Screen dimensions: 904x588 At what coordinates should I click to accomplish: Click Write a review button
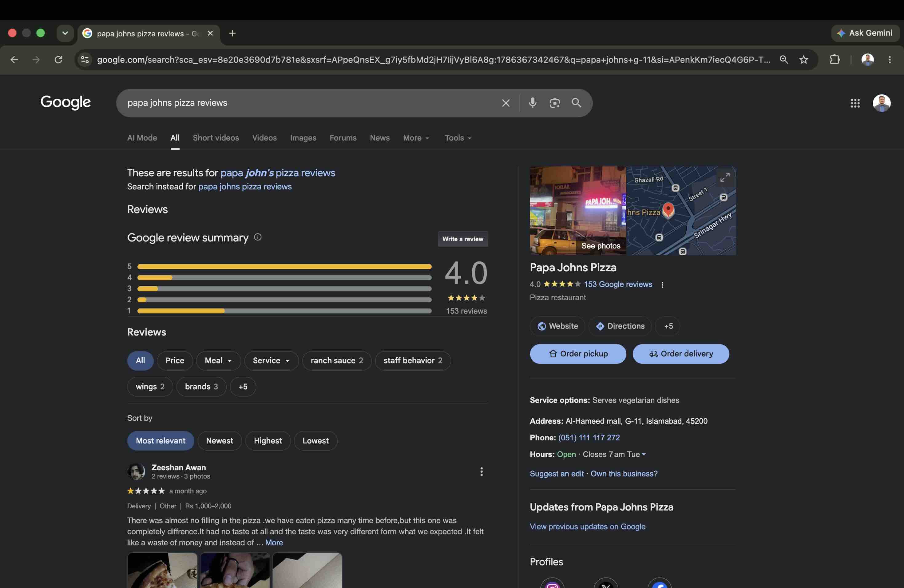click(463, 239)
